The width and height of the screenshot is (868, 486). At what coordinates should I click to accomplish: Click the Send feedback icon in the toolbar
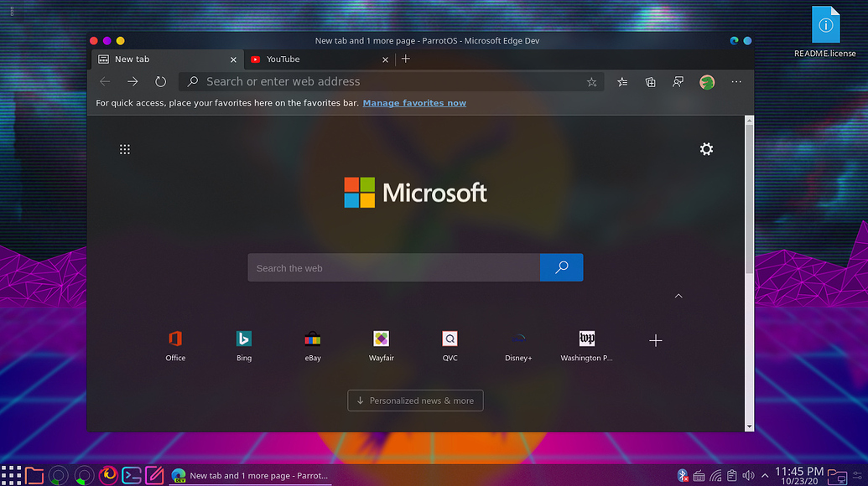tap(678, 82)
